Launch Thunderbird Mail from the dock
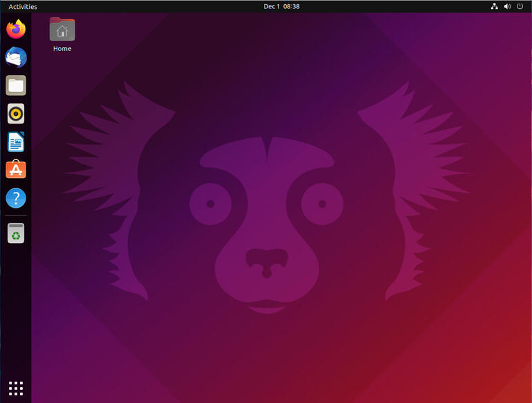The width and height of the screenshot is (532, 403). point(16,57)
